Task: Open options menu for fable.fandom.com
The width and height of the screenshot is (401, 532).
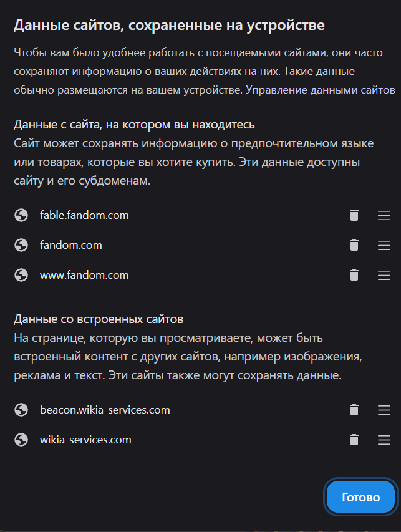Action: (x=384, y=215)
